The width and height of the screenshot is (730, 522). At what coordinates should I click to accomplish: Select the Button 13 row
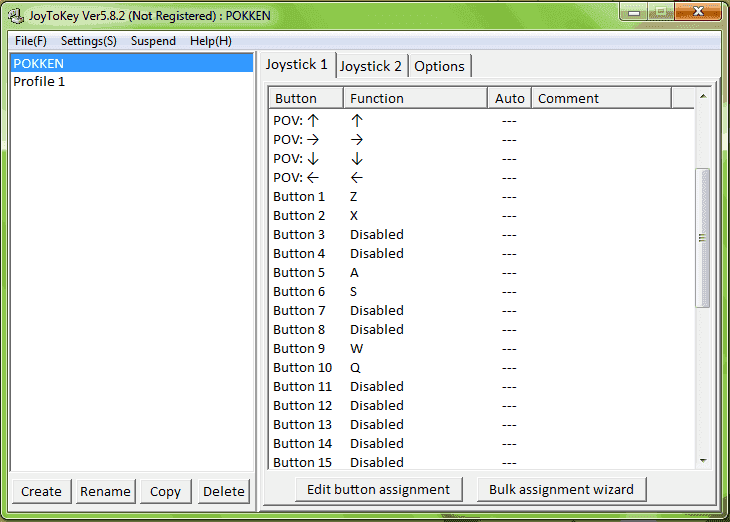(x=482, y=425)
